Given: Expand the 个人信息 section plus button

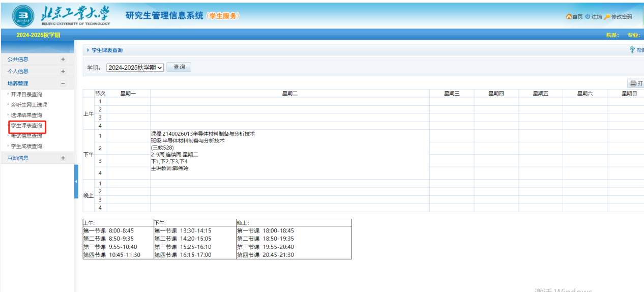Looking at the screenshot, I should pos(63,71).
